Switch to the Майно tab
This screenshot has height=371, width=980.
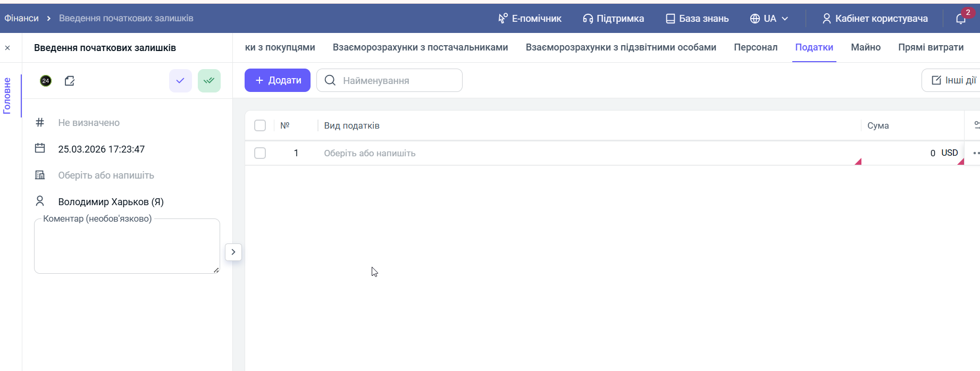click(865, 47)
